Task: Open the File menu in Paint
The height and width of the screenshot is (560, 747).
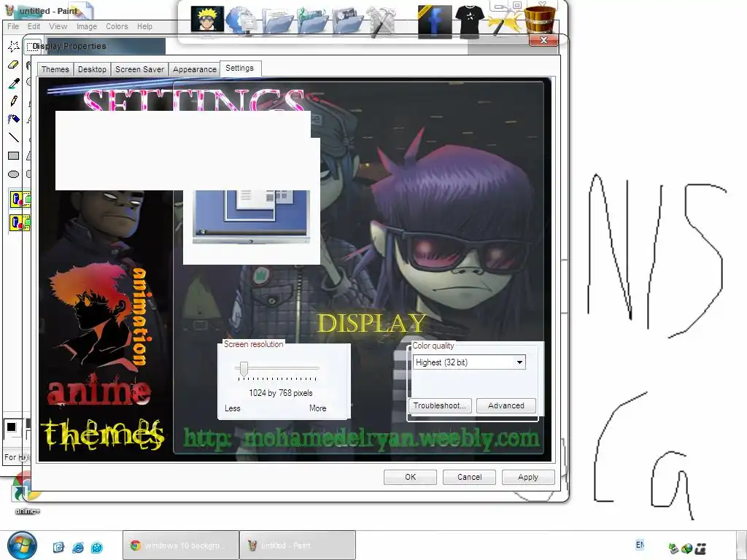Action: click(x=13, y=27)
